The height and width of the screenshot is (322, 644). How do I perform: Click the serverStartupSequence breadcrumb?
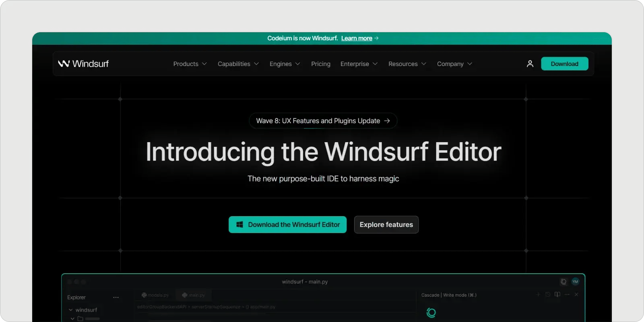216,307
